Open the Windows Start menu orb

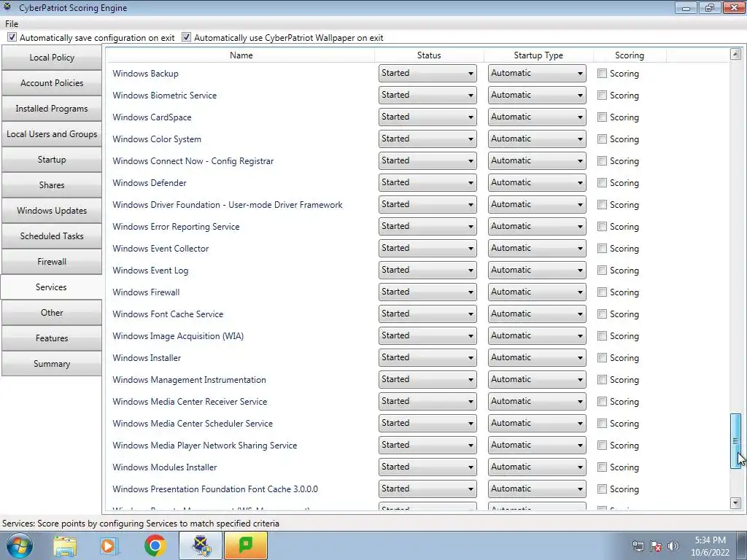[x=19, y=545]
